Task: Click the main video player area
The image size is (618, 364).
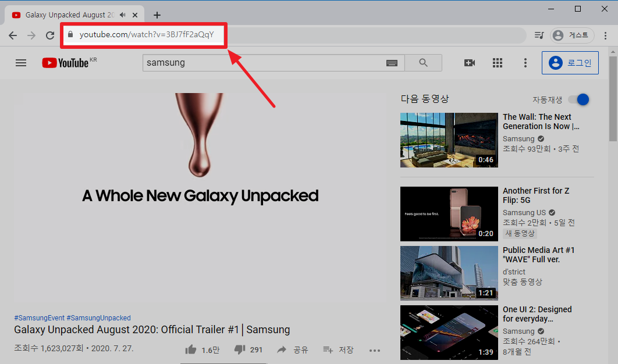Action: 200,197
